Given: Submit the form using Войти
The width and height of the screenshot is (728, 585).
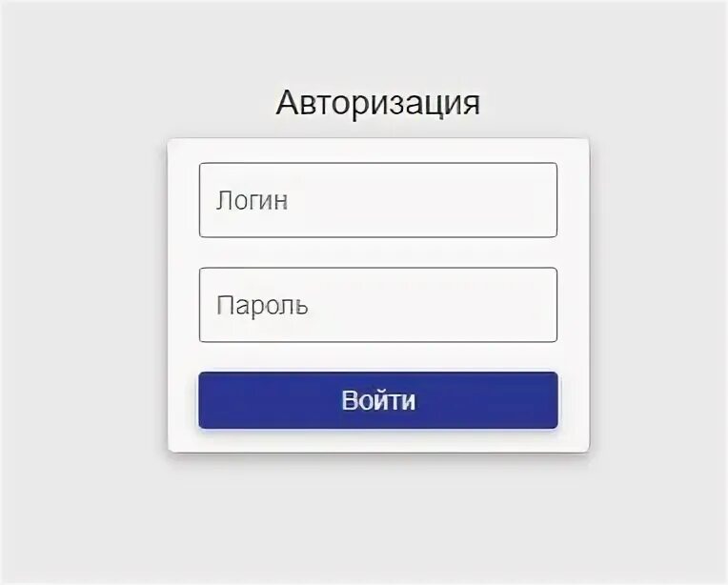Looking at the screenshot, I should (378, 400).
